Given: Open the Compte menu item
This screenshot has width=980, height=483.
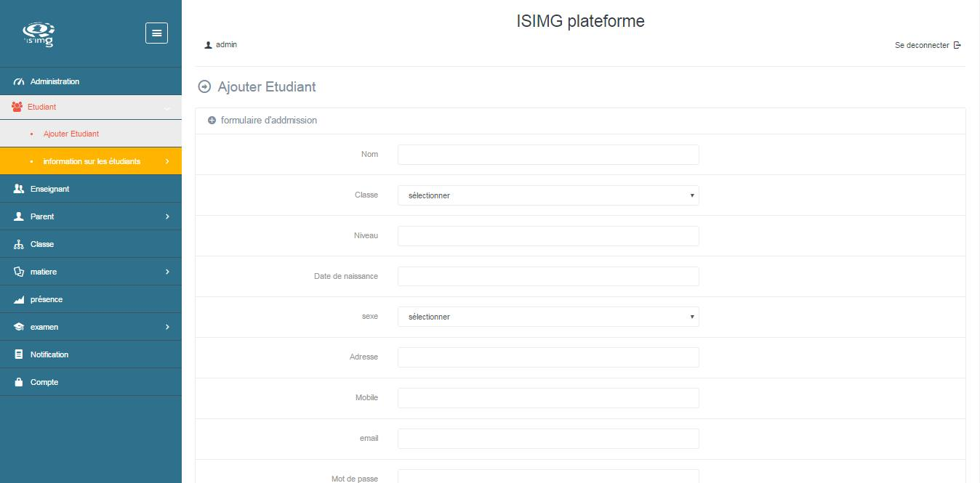Looking at the screenshot, I should (91, 382).
